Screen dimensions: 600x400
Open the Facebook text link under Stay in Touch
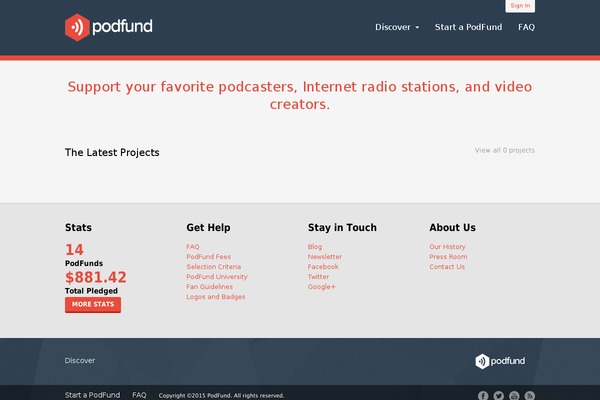click(x=323, y=266)
